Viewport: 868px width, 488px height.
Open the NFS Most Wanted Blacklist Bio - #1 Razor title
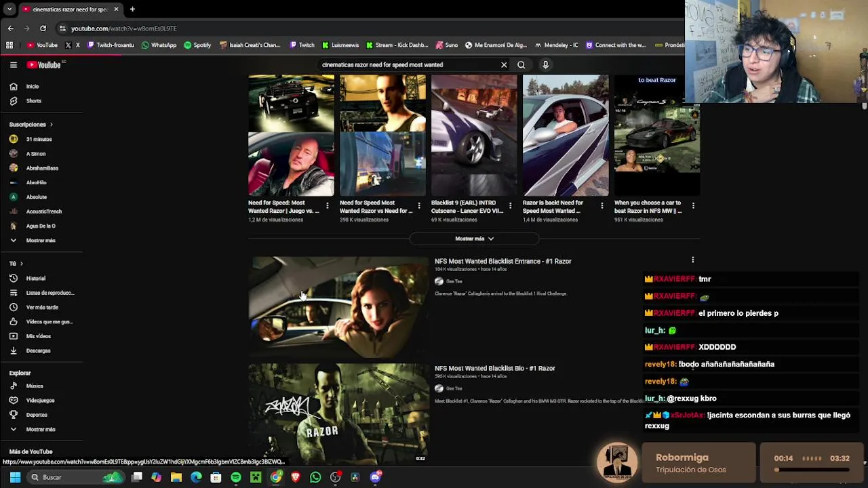pyautogui.click(x=495, y=369)
